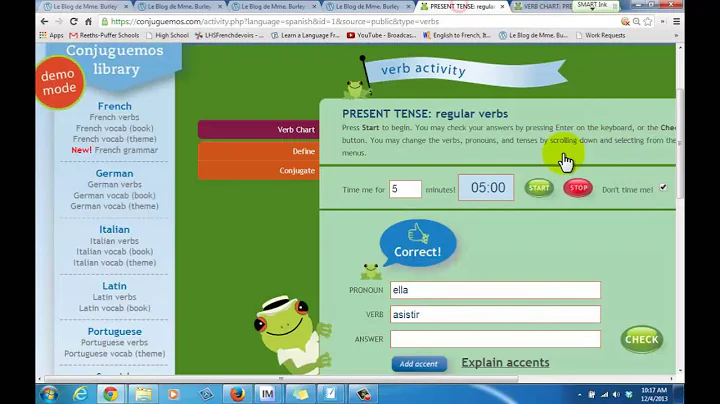Click the zoom magnifier icon in address bar

coord(636,22)
